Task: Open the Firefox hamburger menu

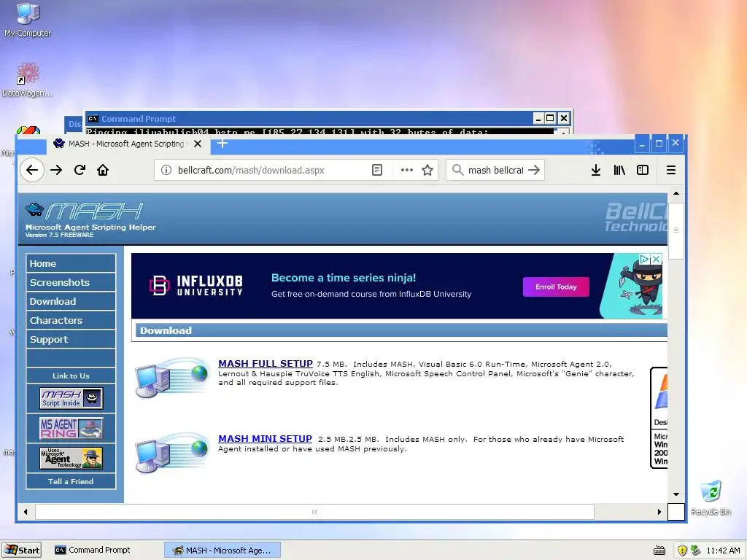Action: tap(671, 170)
